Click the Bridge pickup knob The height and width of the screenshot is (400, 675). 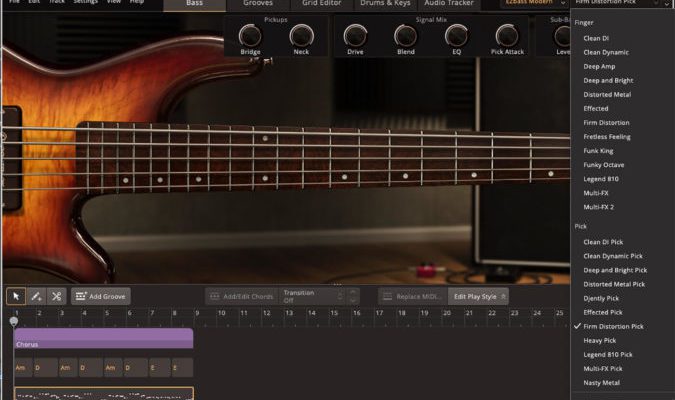249,37
